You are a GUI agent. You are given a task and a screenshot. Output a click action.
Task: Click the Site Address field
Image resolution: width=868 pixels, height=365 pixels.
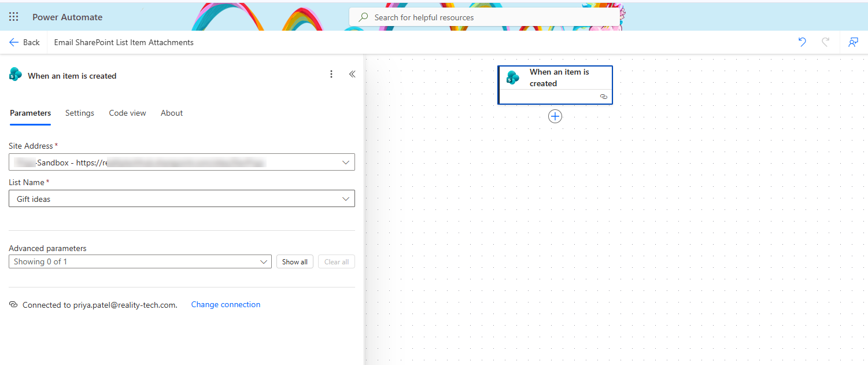click(x=182, y=163)
